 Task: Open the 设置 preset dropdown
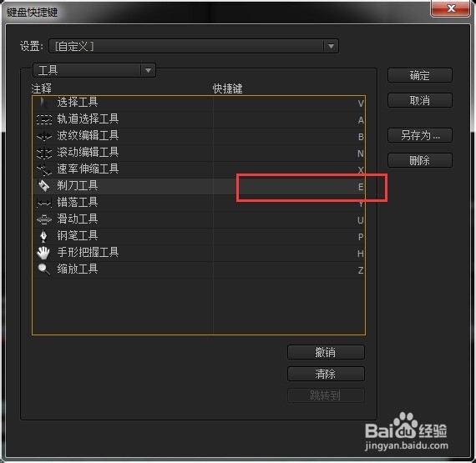tap(194, 46)
